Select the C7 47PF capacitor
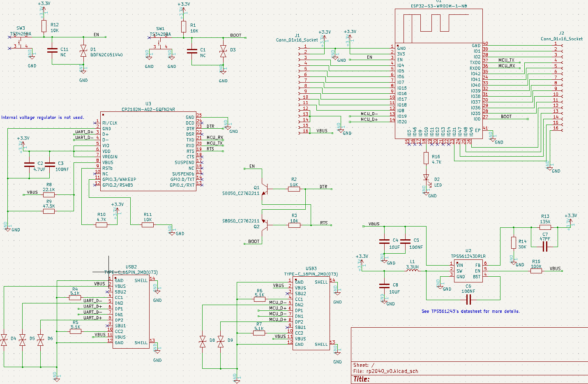The height and width of the screenshot is (384, 588). click(x=545, y=247)
